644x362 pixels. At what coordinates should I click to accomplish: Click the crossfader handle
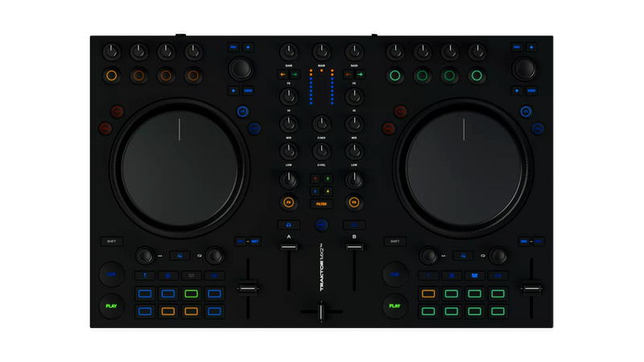[321, 312]
